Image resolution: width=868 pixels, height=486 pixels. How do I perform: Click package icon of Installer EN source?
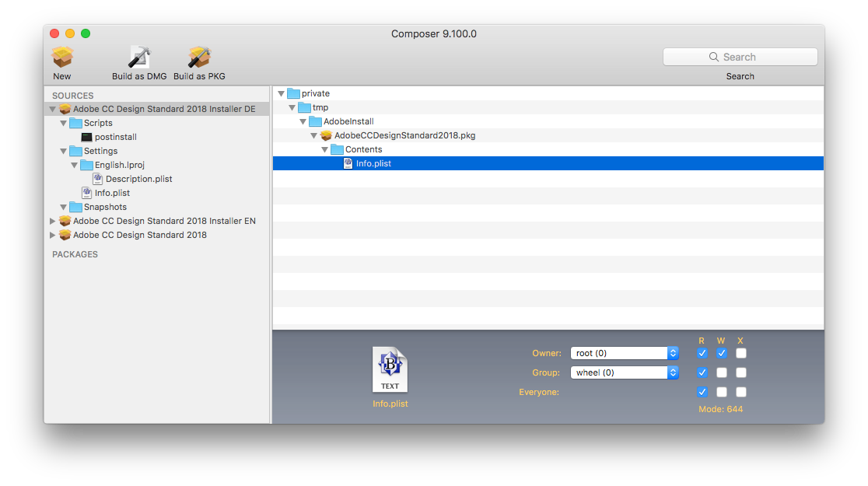65,221
